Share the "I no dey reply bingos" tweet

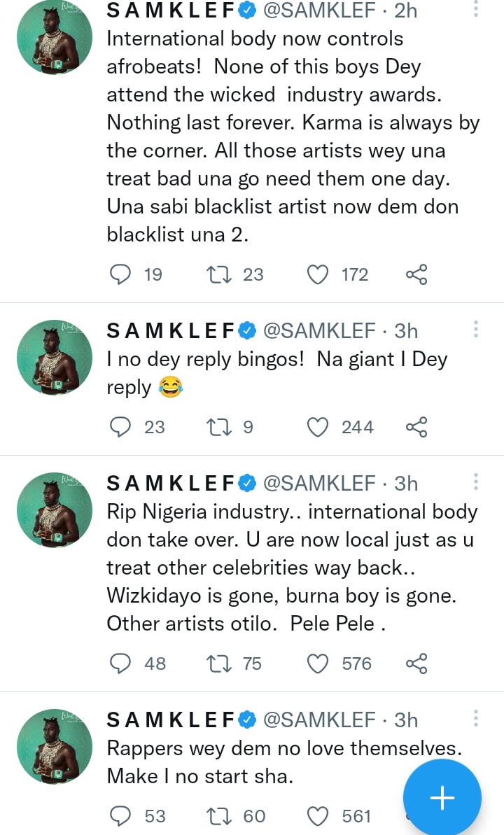coord(416,427)
